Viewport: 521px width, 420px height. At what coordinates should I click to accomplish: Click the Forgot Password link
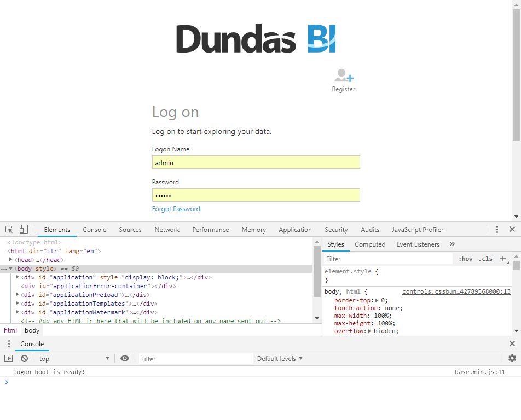(176, 209)
